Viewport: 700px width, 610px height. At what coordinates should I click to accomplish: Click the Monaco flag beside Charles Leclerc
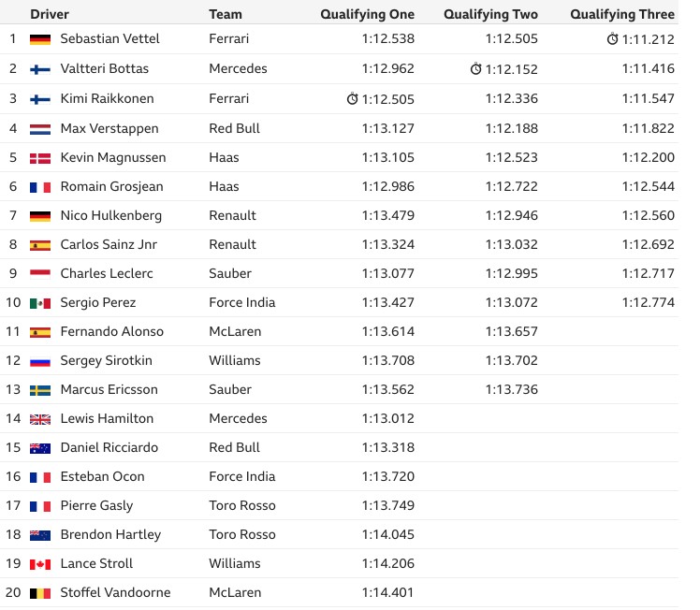pos(40,274)
